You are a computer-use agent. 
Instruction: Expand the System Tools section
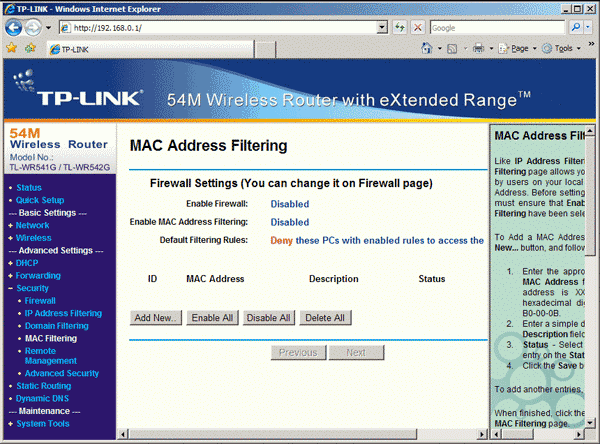(42, 424)
